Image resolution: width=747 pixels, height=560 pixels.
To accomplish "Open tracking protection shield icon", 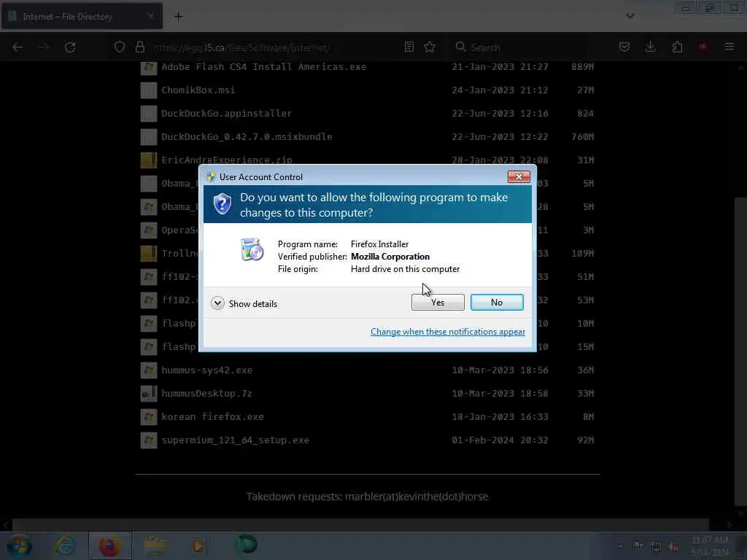I will pos(119,47).
